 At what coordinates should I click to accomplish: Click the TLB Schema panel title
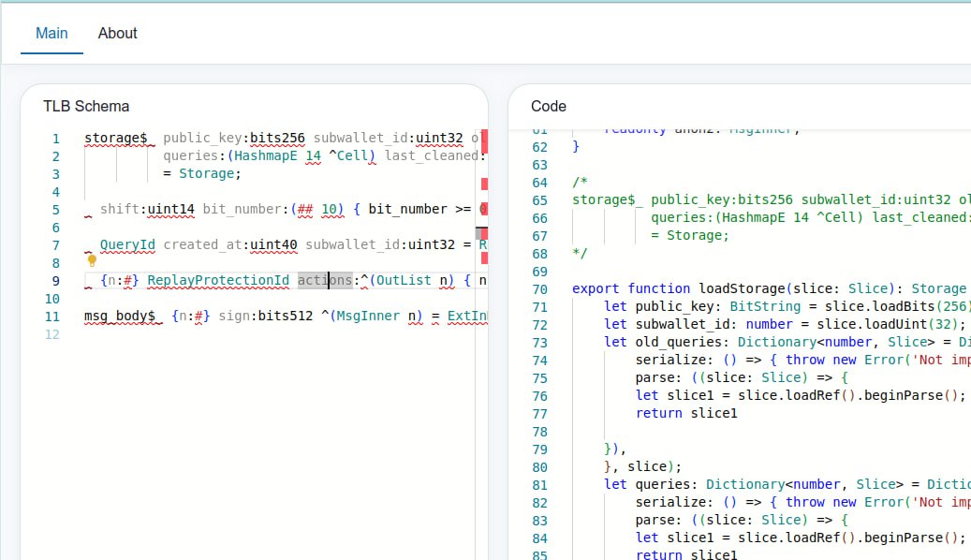coord(86,107)
